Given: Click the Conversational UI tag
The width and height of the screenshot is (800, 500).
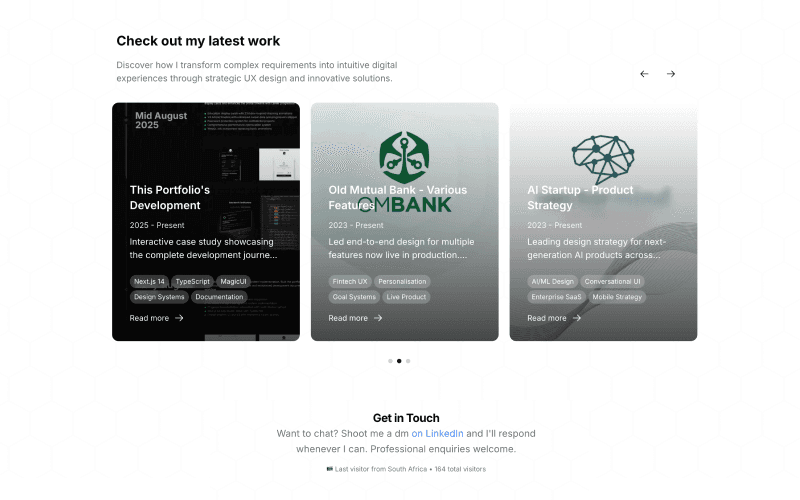Looking at the screenshot, I should (x=612, y=282).
